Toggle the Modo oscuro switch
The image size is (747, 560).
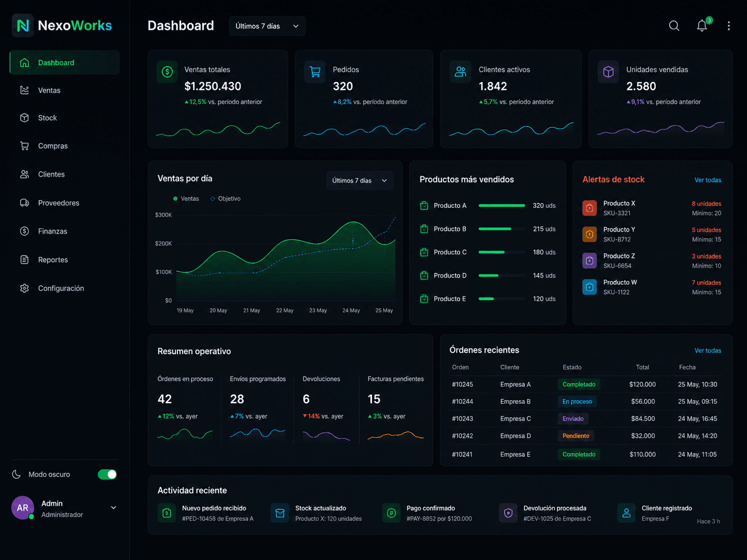click(x=107, y=474)
